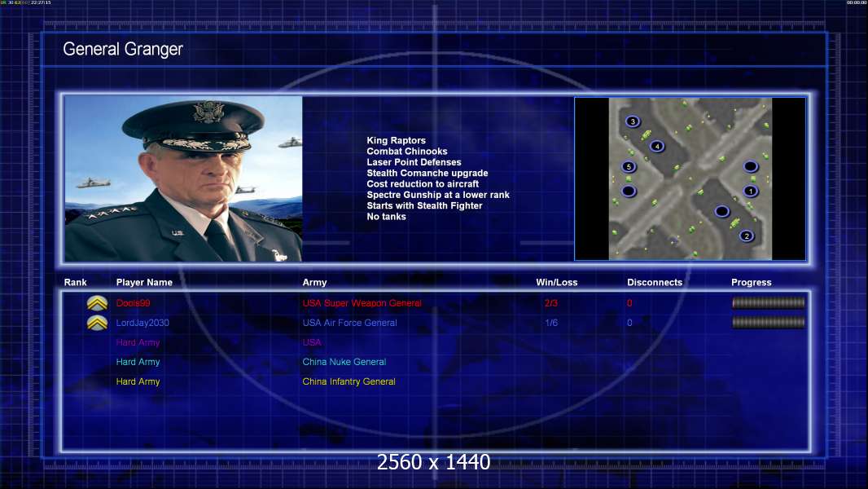Click the Win/Loss column header

(x=556, y=283)
